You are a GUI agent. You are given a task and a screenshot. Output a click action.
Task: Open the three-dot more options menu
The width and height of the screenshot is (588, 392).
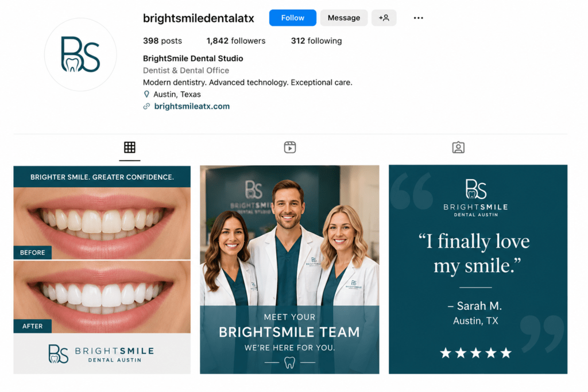[418, 18]
